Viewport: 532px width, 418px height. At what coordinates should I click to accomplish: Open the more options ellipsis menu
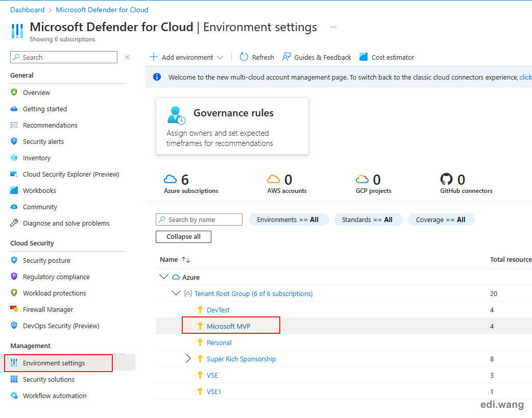[333, 27]
